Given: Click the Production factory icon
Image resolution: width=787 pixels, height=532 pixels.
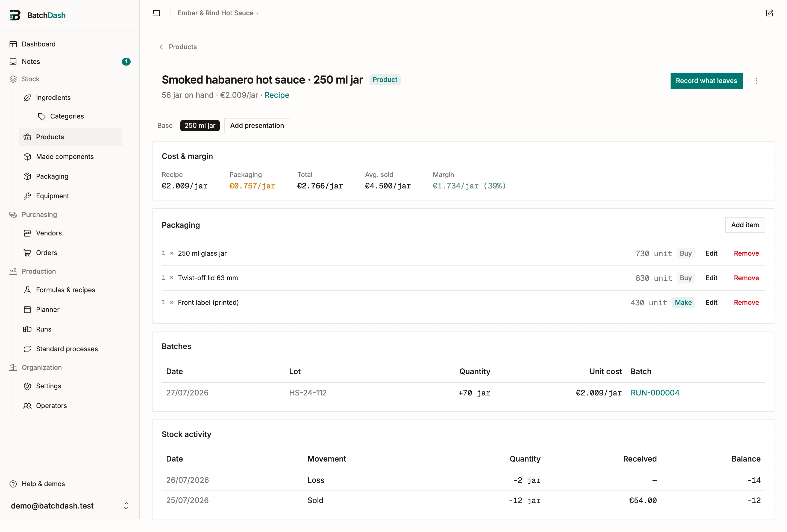Looking at the screenshot, I should coord(13,271).
